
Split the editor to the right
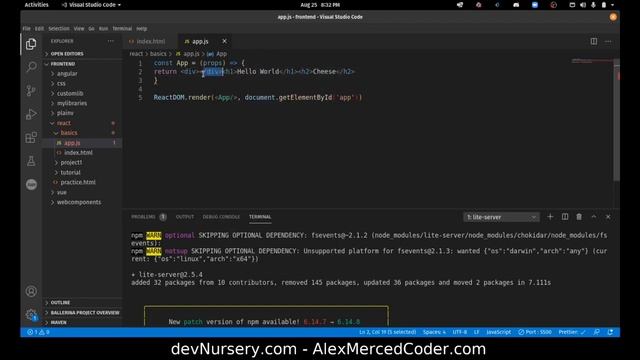(x=593, y=41)
